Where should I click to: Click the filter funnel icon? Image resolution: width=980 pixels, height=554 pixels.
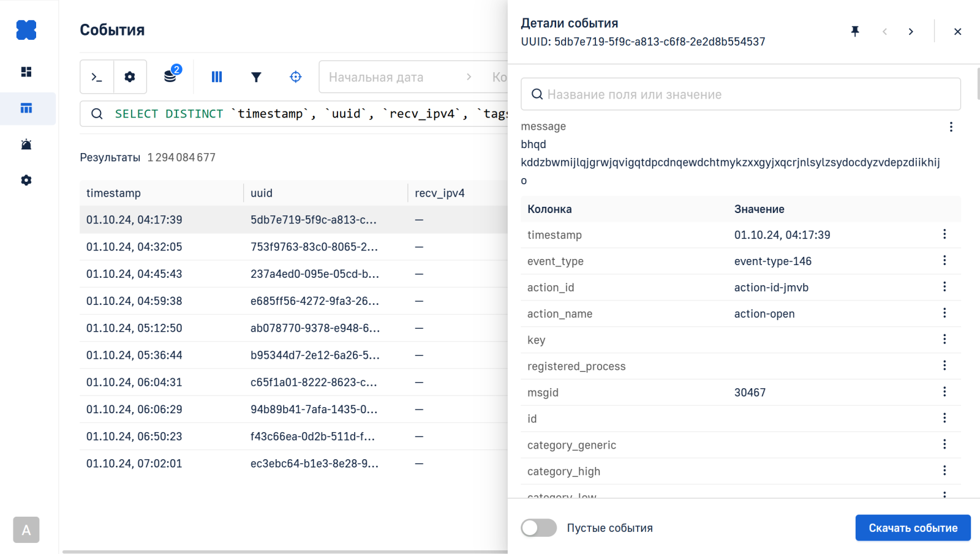pyautogui.click(x=256, y=77)
